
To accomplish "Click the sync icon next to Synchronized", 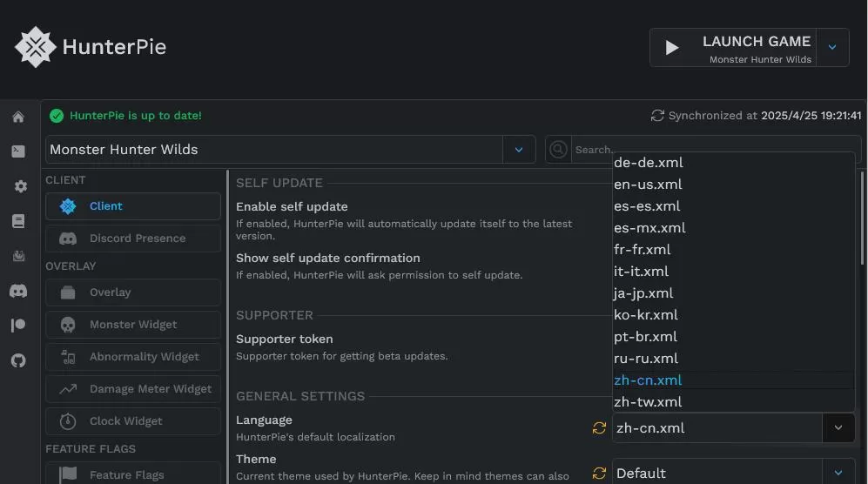I will point(657,116).
